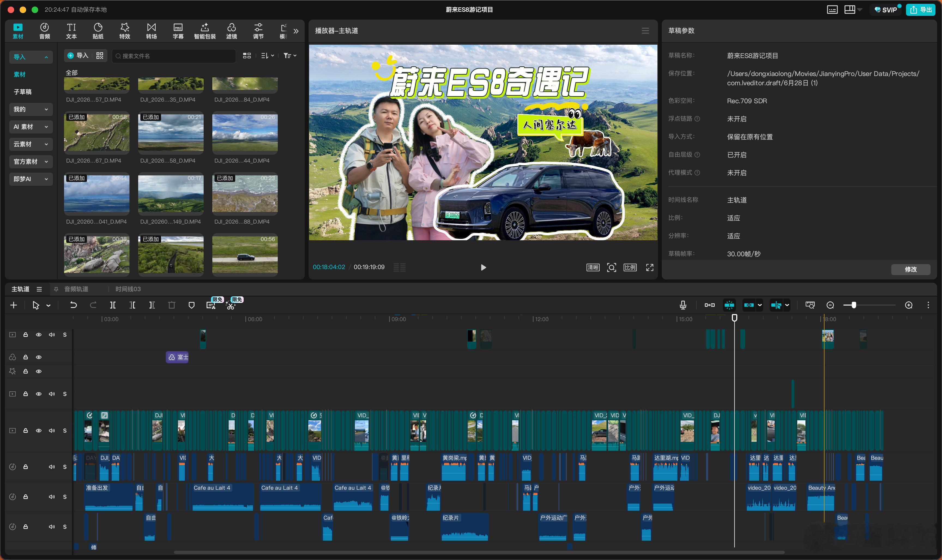The width and height of the screenshot is (942, 560).
Task: Open the 主轨道 timeline tab menu icon
Action: pyautogui.click(x=39, y=289)
